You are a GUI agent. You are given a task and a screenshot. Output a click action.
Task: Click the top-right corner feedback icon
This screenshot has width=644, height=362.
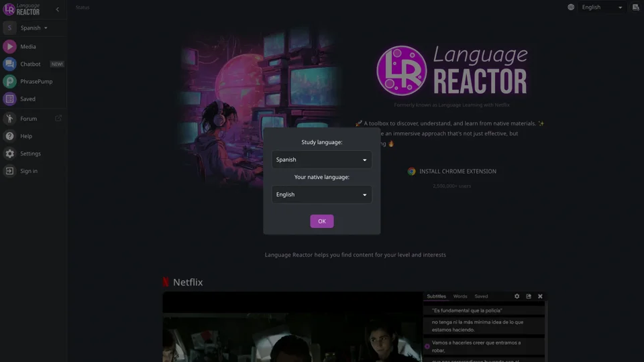635,7
